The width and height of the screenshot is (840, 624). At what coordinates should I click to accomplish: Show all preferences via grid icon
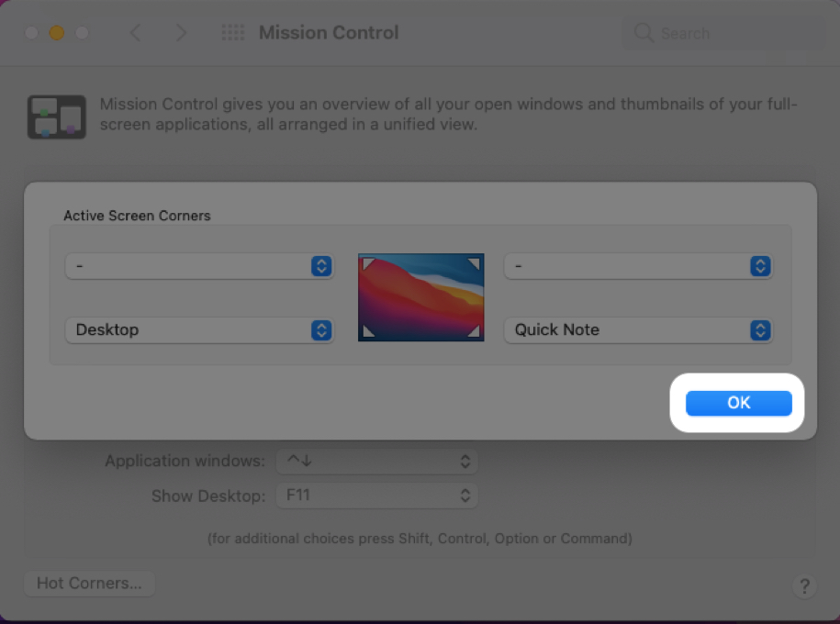233,33
